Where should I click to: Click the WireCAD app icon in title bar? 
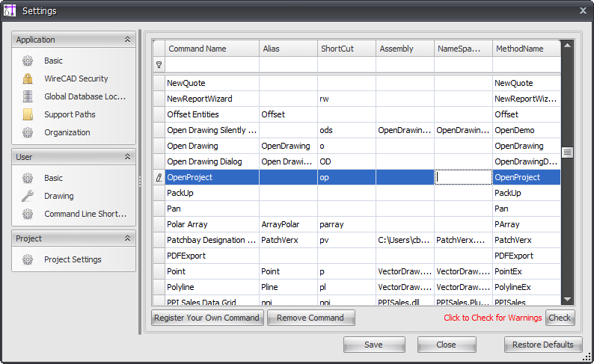click(10, 10)
